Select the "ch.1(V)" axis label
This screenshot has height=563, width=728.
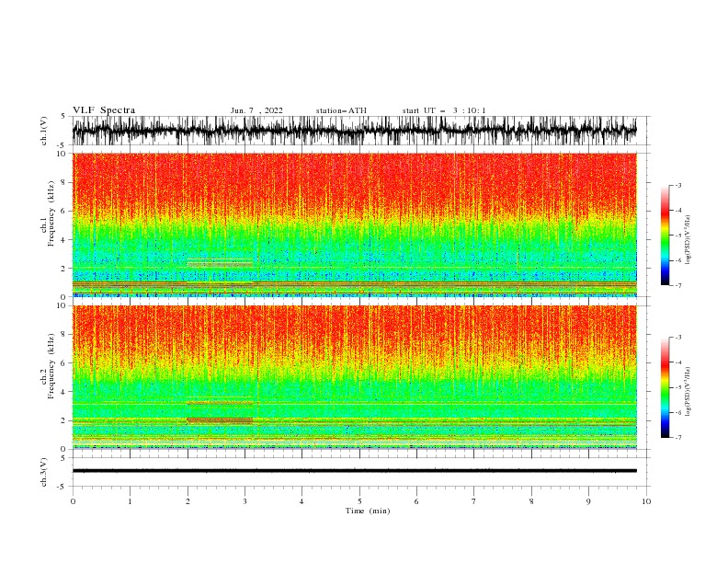[x=44, y=131]
